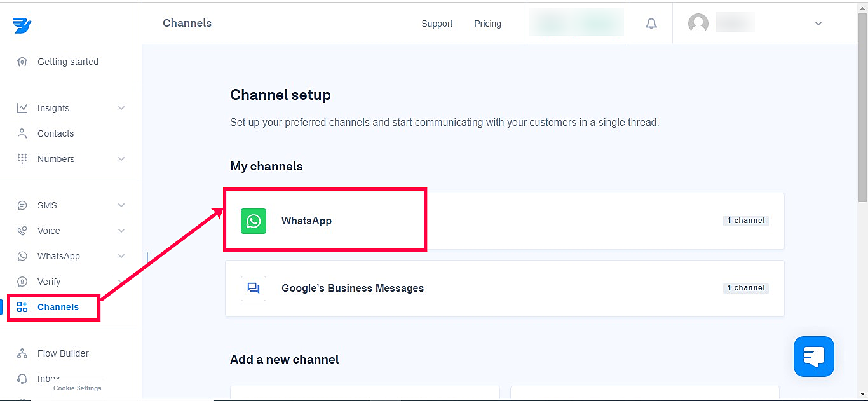868x401 pixels.
Task: Expand the Numbers menu chevron
Action: (121, 159)
